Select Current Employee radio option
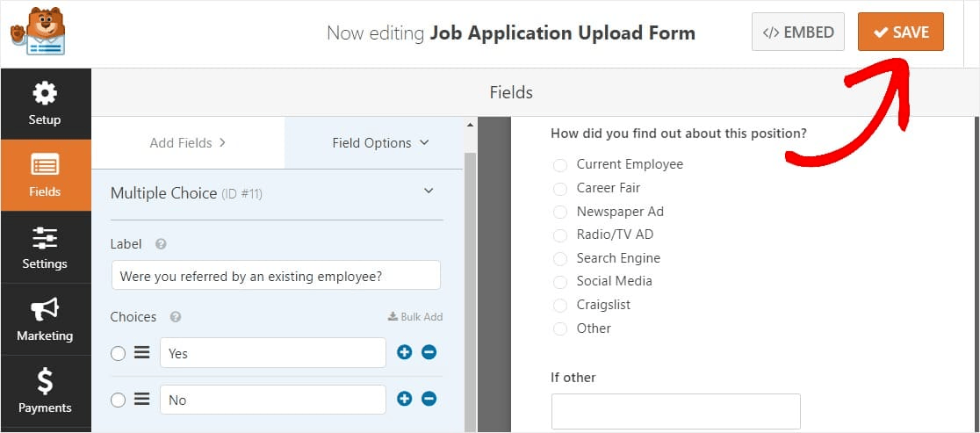 (x=560, y=165)
